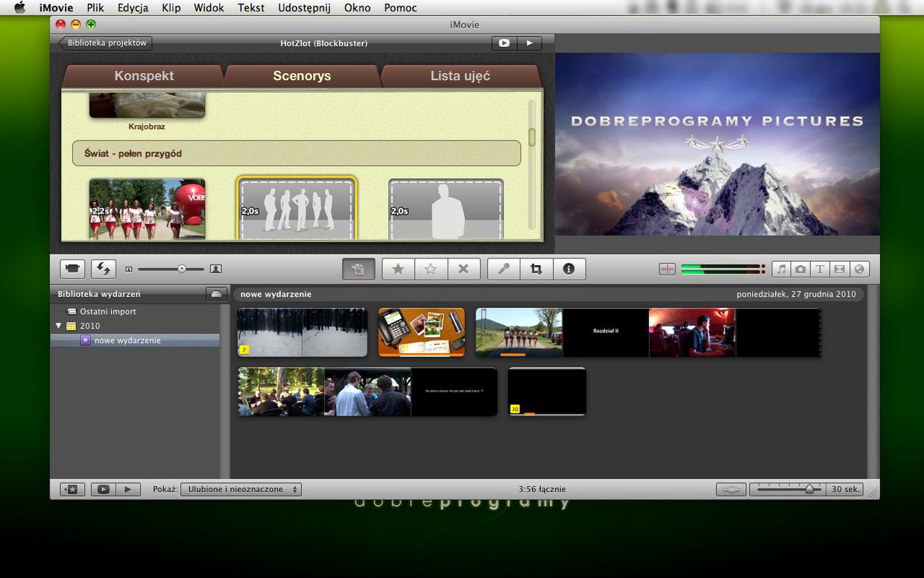
Task: Select the Krajobraz clip thumbnail
Action: (x=147, y=105)
